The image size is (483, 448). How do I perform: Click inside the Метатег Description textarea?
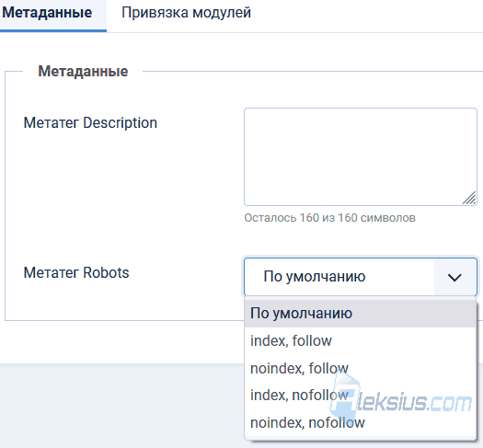[361, 156]
